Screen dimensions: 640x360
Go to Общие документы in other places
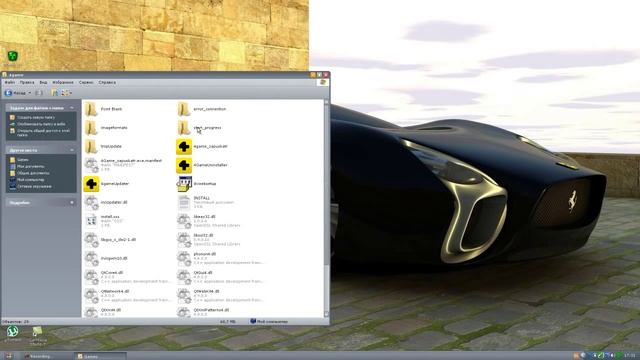pos(29,173)
